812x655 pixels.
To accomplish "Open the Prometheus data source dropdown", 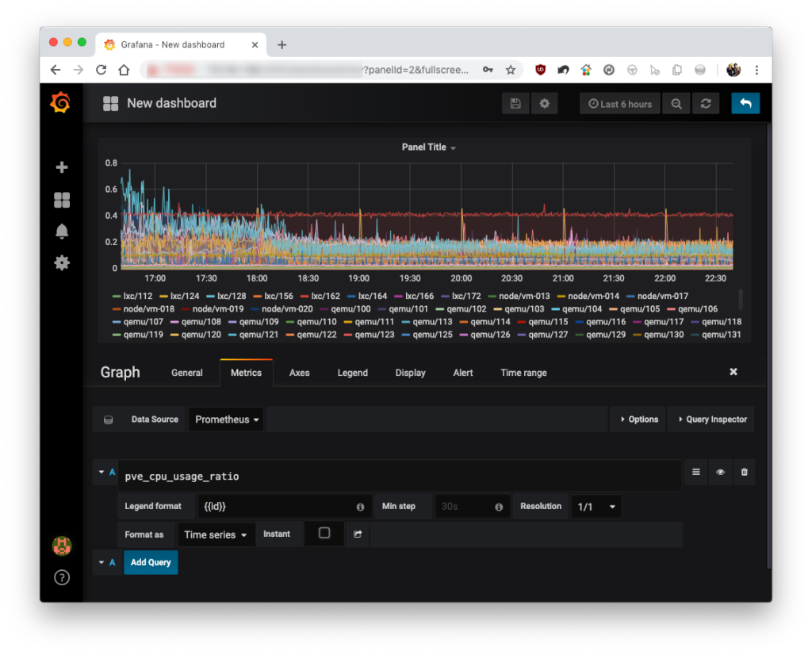I will (x=226, y=419).
